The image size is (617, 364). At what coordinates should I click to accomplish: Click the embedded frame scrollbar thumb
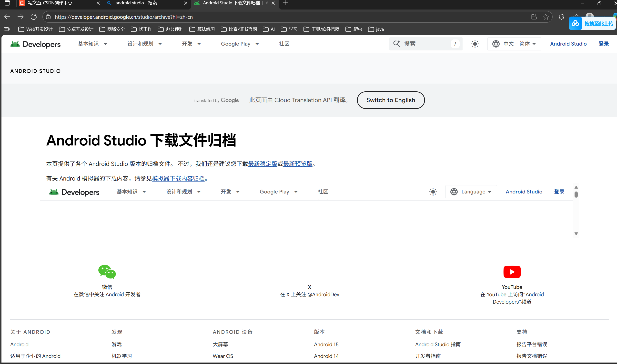pos(576,194)
